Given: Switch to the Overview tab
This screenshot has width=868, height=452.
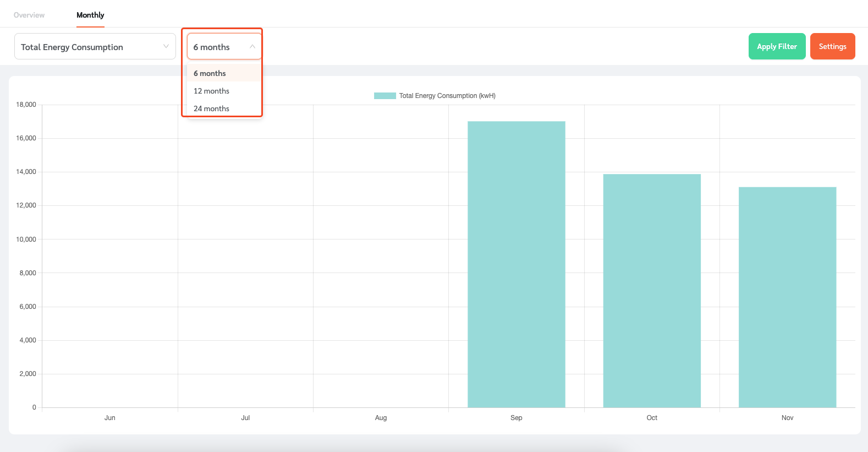Looking at the screenshot, I should 29,15.
